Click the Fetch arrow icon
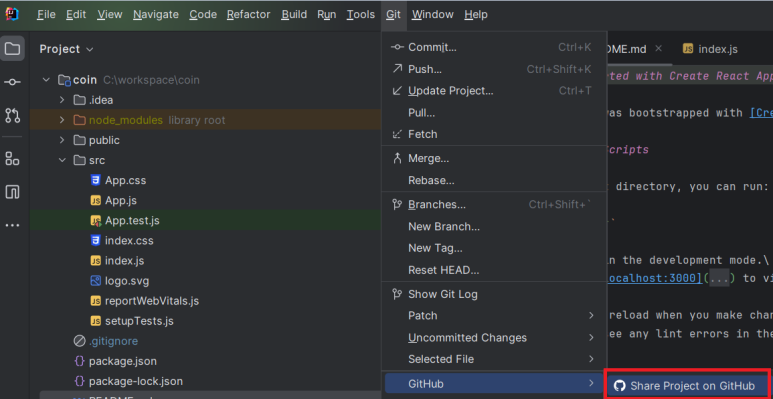773x399 pixels. (397, 134)
